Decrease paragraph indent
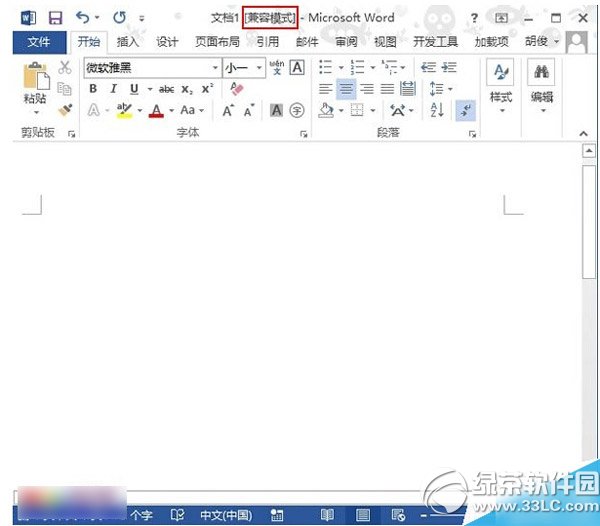Image resolution: width=600 pixels, height=526 pixels. (429, 67)
